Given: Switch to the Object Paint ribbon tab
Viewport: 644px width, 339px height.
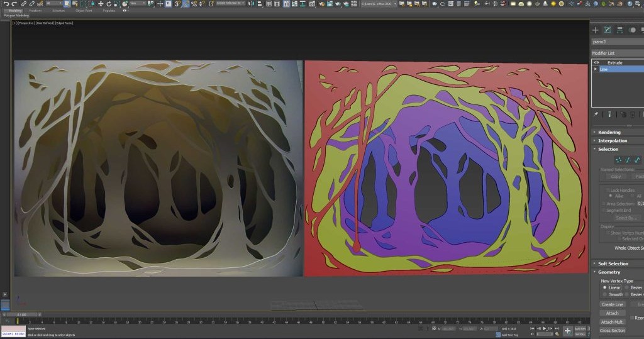Looking at the screenshot, I should [84, 11].
